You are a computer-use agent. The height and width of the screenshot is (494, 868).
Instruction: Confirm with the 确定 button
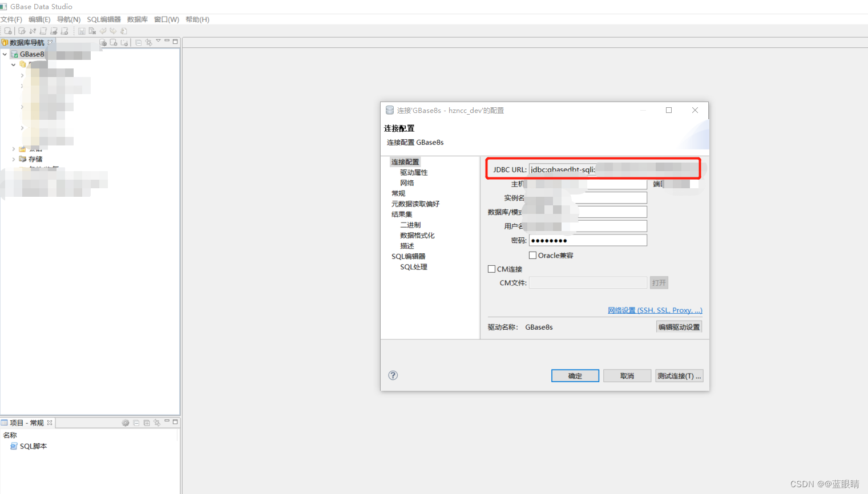click(x=575, y=376)
